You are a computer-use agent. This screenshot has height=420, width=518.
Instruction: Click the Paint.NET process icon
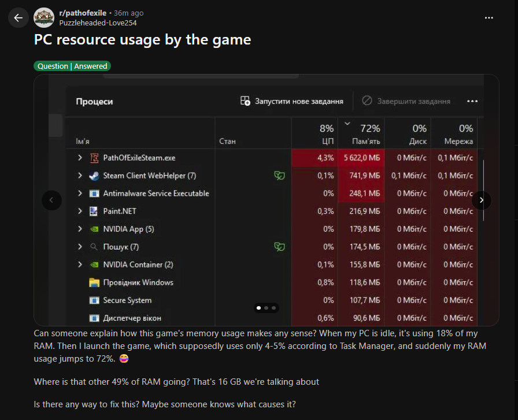94,211
